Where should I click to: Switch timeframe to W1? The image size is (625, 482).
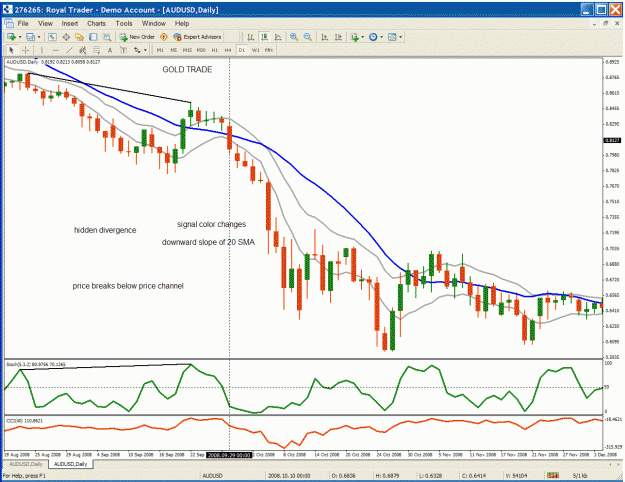click(256, 50)
